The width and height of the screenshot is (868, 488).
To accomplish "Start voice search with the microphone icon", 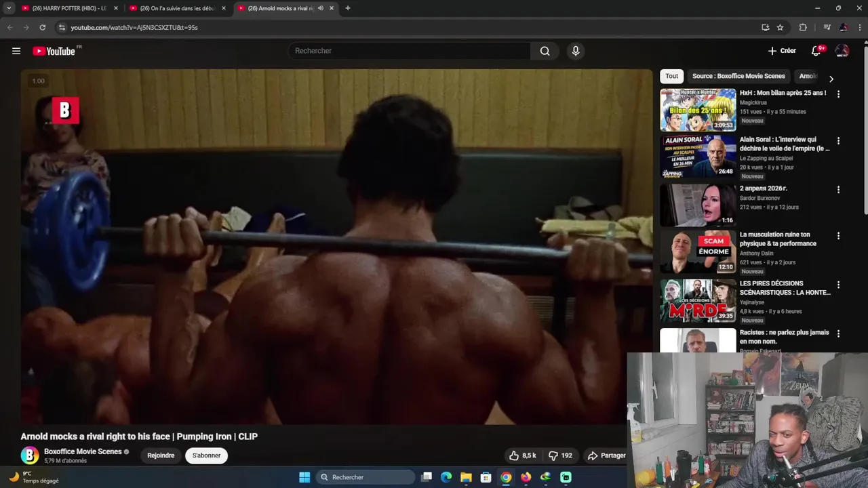I will click(x=576, y=51).
